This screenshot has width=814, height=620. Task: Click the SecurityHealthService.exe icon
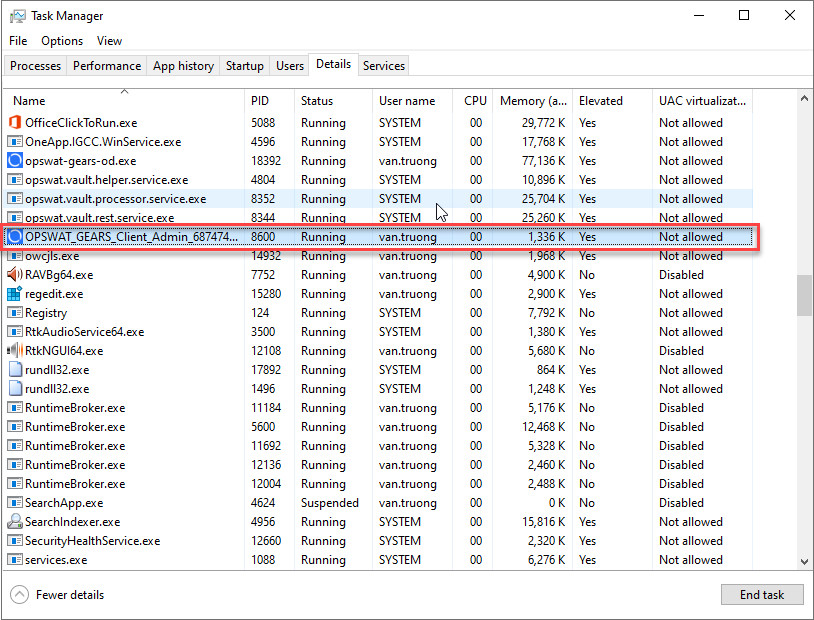click(x=15, y=541)
